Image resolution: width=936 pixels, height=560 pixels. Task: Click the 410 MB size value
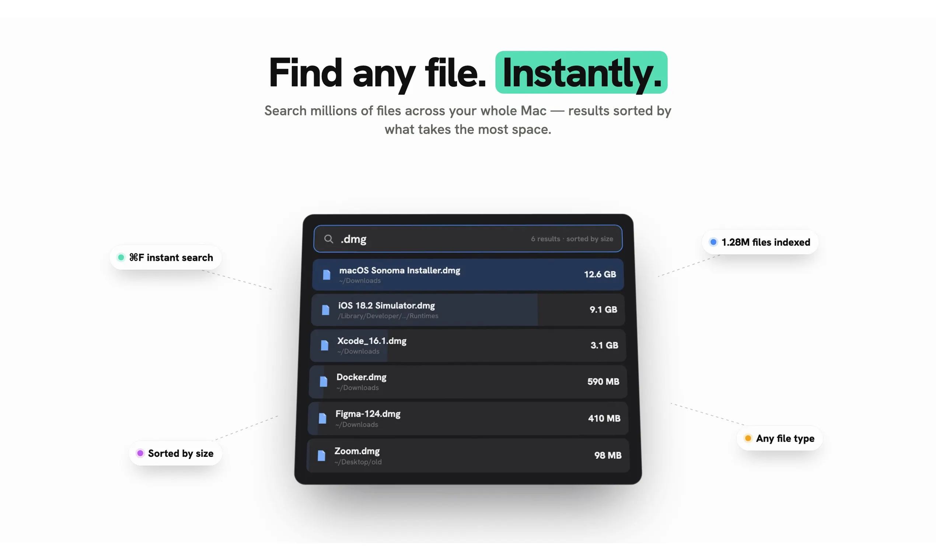(x=604, y=418)
